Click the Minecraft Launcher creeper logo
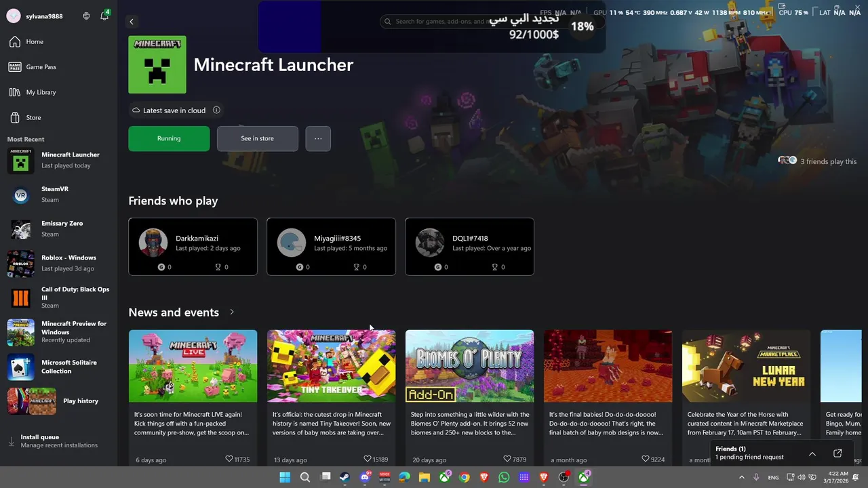Screen dimensions: 868x488 (x=157, y=64)
